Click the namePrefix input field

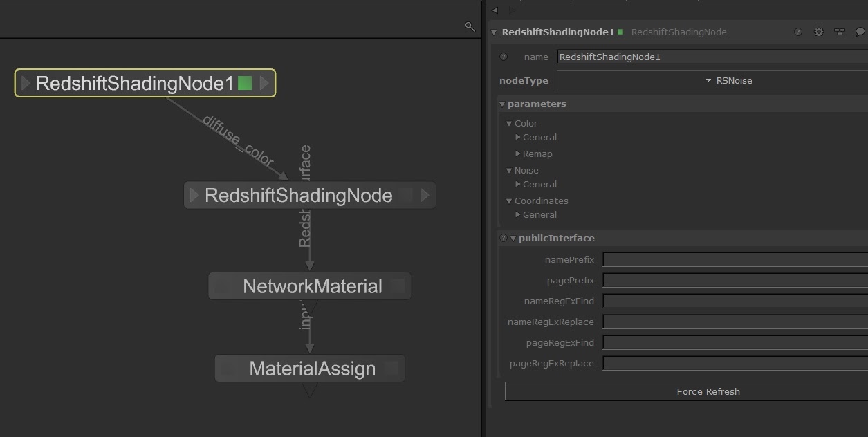735,259
